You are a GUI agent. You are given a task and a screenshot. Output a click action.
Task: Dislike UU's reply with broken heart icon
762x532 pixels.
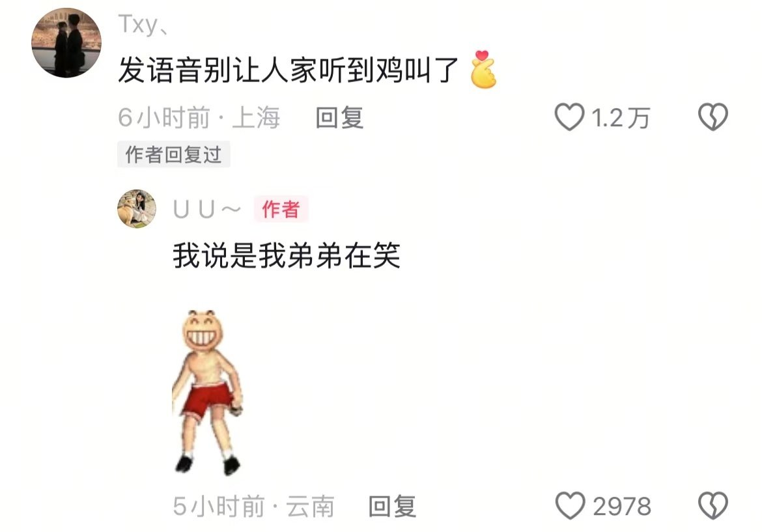tap(713, 506)
